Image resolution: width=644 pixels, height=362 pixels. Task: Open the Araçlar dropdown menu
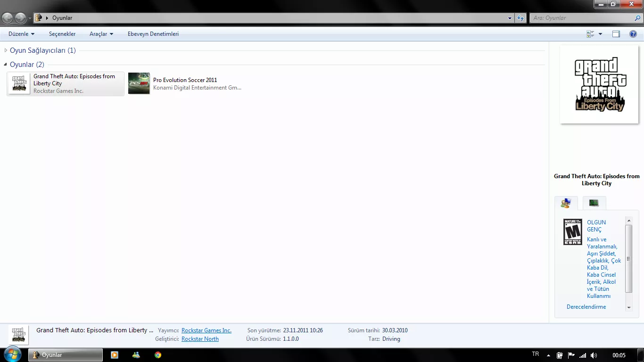click(101, 34)
